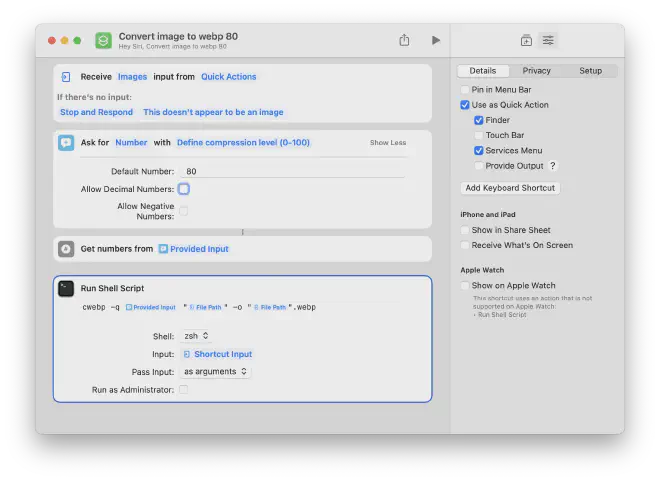Image resolution: width=660 pixels, height=481 pixels.
Task: Click Add Keyboard Shortcut button
Action: 510,188
